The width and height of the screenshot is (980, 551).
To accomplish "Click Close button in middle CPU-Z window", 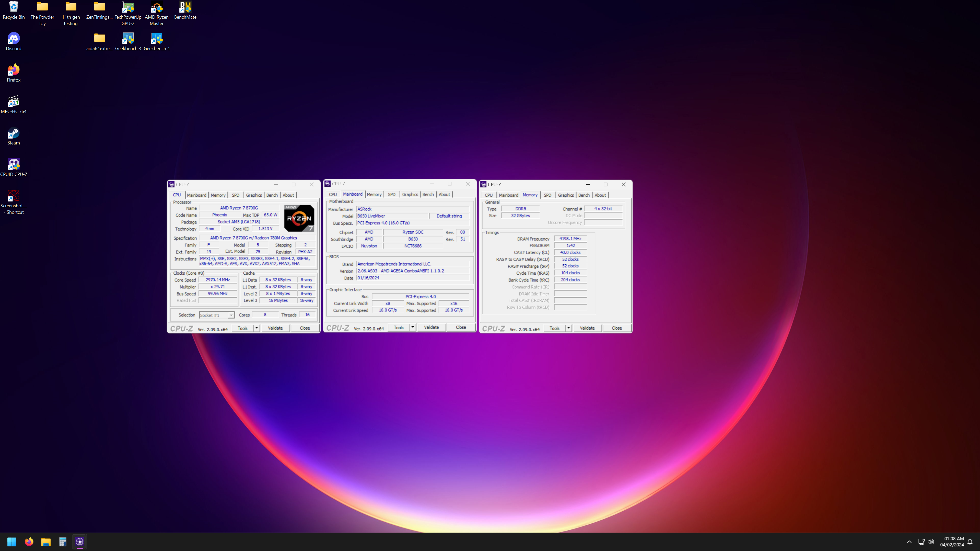I will tap(461, 327).
